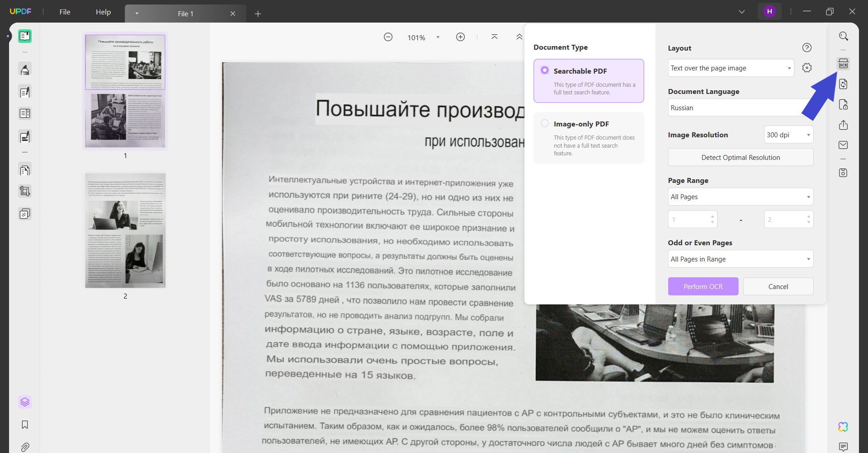
Task: Open the Bookmarks panel
Action: pyautogui.click(x=24, y=425)
